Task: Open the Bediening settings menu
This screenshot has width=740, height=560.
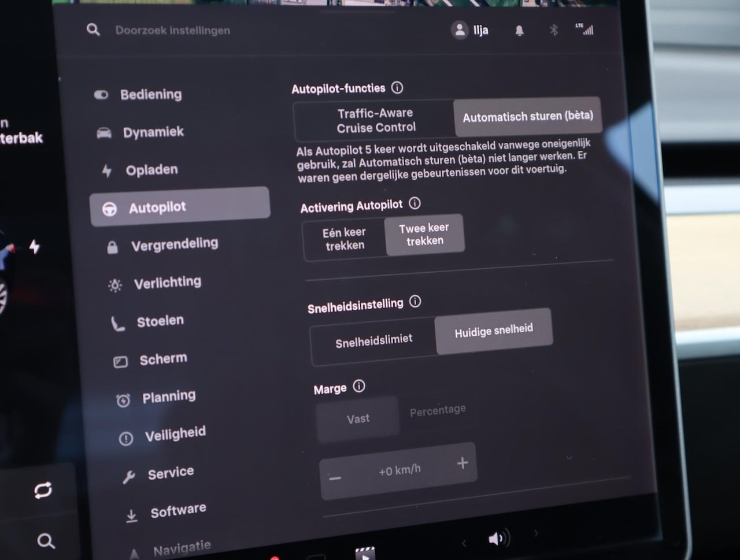Action: (150, 94)
